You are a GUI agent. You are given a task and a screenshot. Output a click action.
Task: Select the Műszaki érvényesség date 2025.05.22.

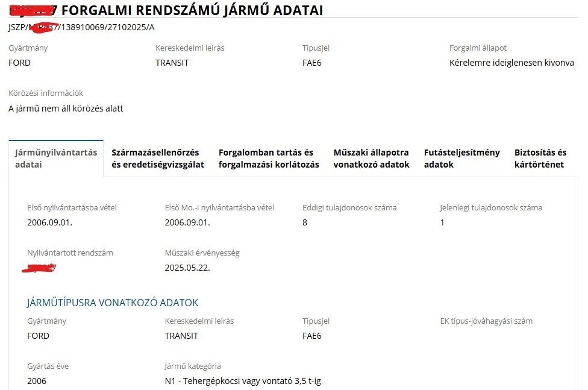[187, 268]
